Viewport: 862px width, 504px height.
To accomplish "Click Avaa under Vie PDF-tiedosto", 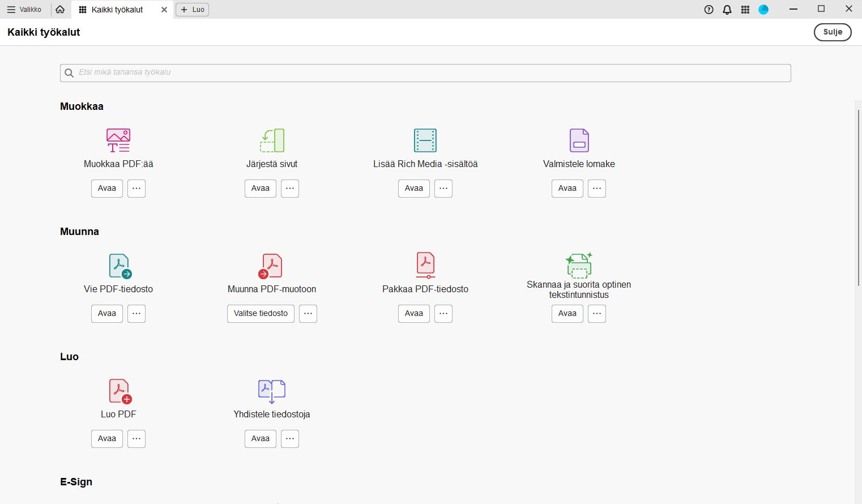I will click(x=107, y=314).
